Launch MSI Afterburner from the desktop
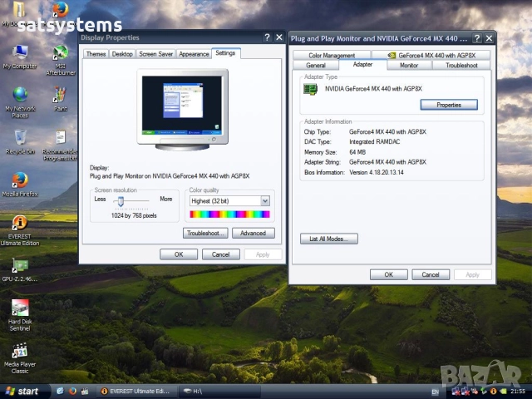The height and width of the screenshot is (399, 532). click(60, 52)
